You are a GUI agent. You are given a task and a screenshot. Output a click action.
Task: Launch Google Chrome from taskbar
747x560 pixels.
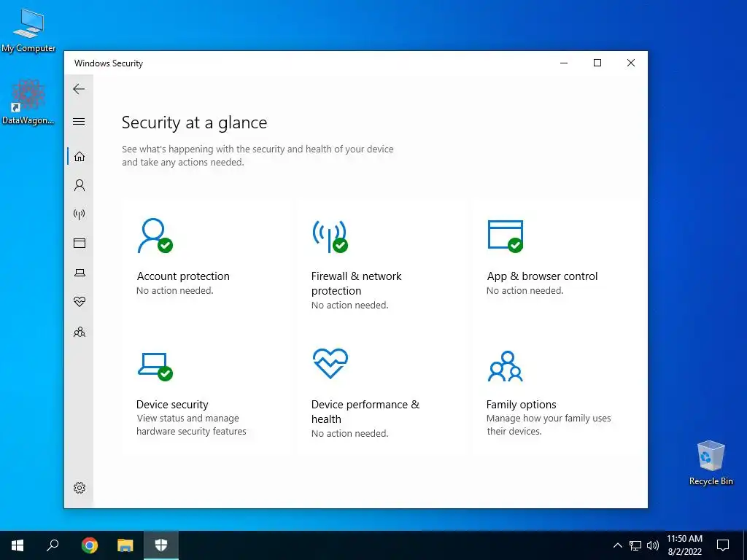pyautogui.click(x=90, y=545)
